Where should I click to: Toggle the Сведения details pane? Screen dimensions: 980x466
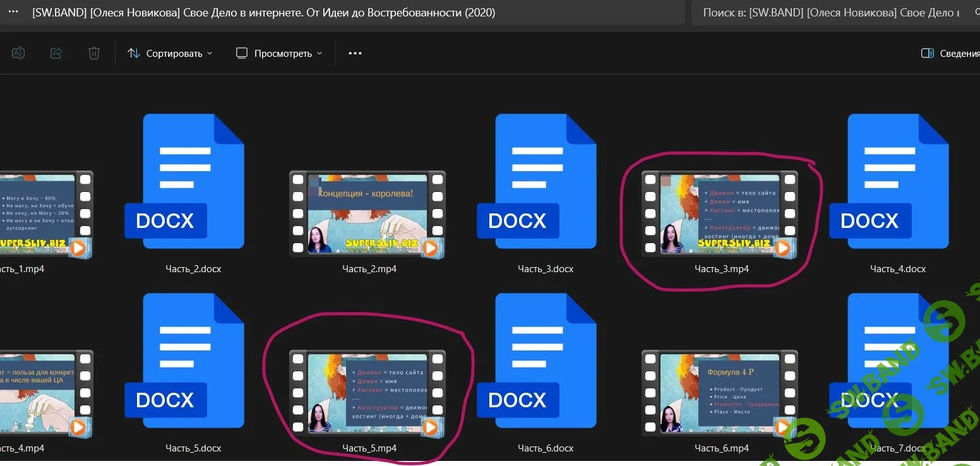pos(950,54)
